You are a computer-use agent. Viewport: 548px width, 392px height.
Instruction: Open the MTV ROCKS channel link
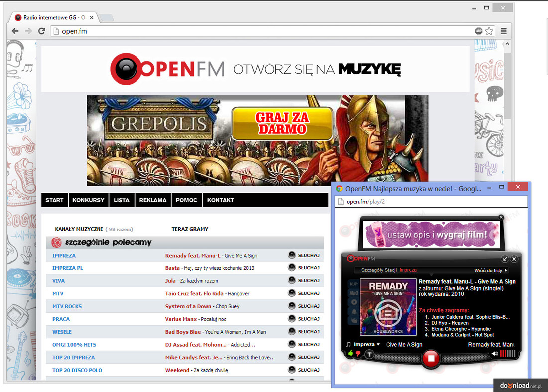click(x=67, y=306)
